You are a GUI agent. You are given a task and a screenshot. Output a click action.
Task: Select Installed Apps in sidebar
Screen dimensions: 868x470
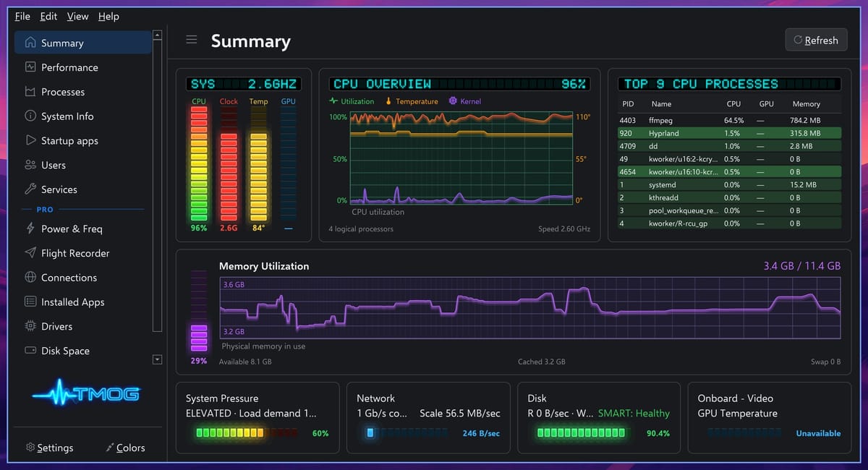point(83,302)
